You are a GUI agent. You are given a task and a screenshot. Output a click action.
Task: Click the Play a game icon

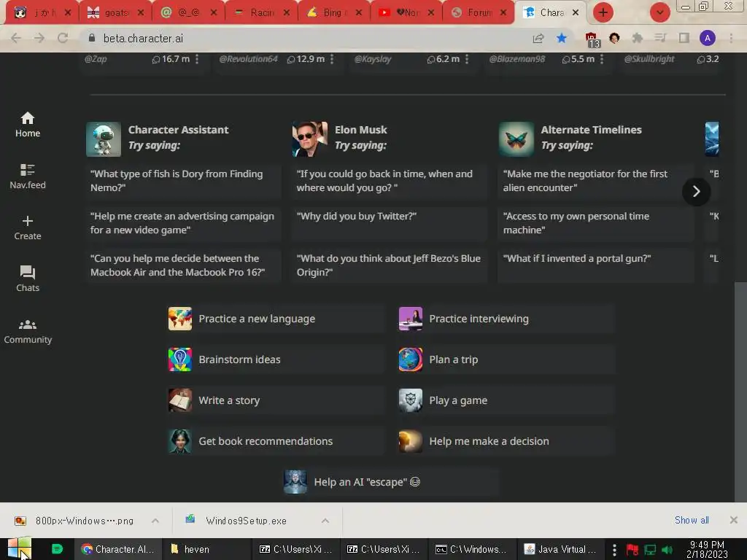pos(411,400)
